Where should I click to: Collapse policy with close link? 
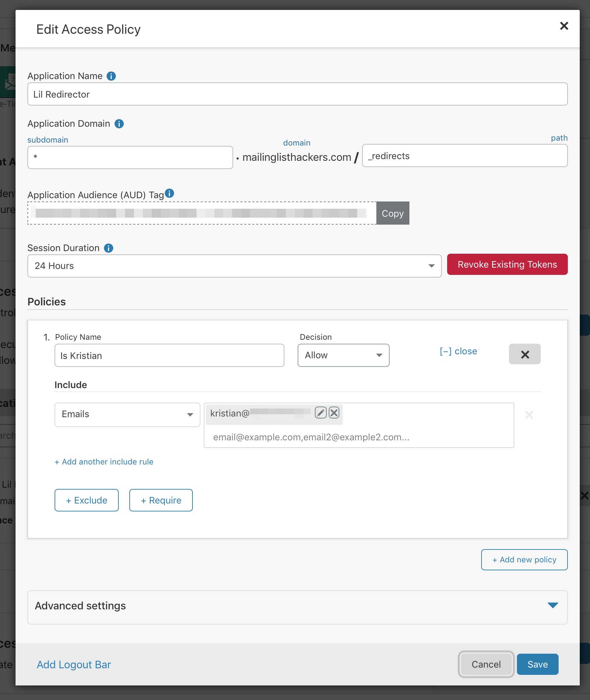pos(458,351)
